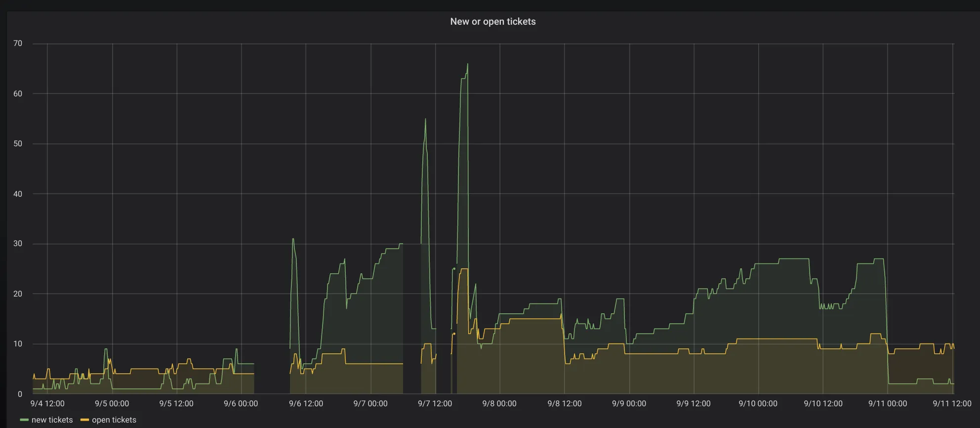Click the tallest green spike peak near 66
The width and height of the screenshot is (980, 428).
467,64
